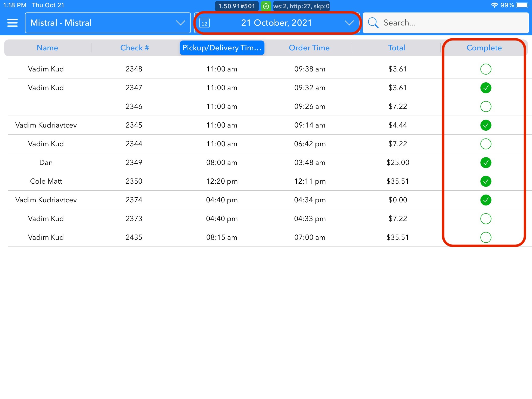Image resolution: width=532 pixels, height=399 pixels.
Task: Uncheck complete for check 2347
Action: click(x=486, y=88)
